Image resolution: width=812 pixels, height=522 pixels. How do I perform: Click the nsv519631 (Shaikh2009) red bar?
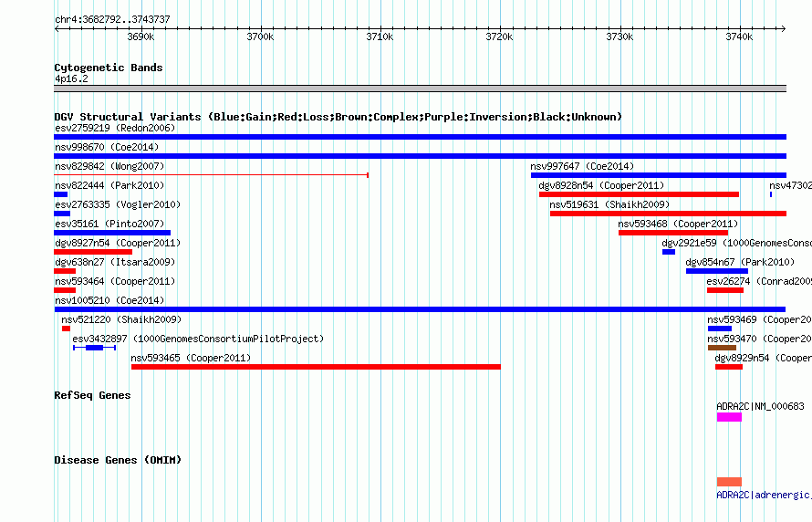click(668, 214)
